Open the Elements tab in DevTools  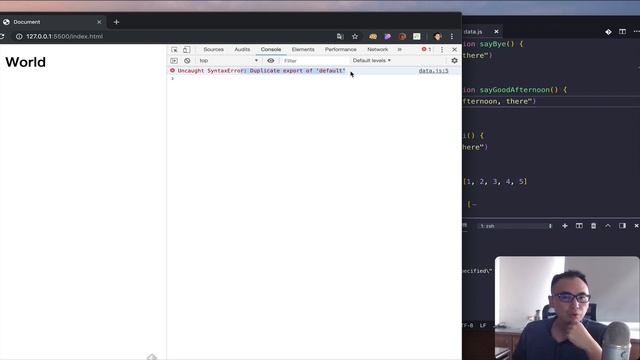[x=303, y=49]
